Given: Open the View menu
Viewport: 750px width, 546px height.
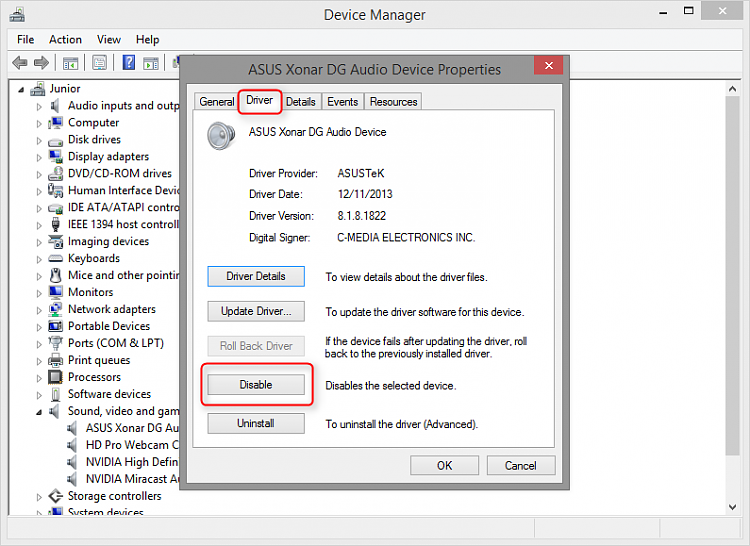Looking at the screenshot, I should 109,40.
